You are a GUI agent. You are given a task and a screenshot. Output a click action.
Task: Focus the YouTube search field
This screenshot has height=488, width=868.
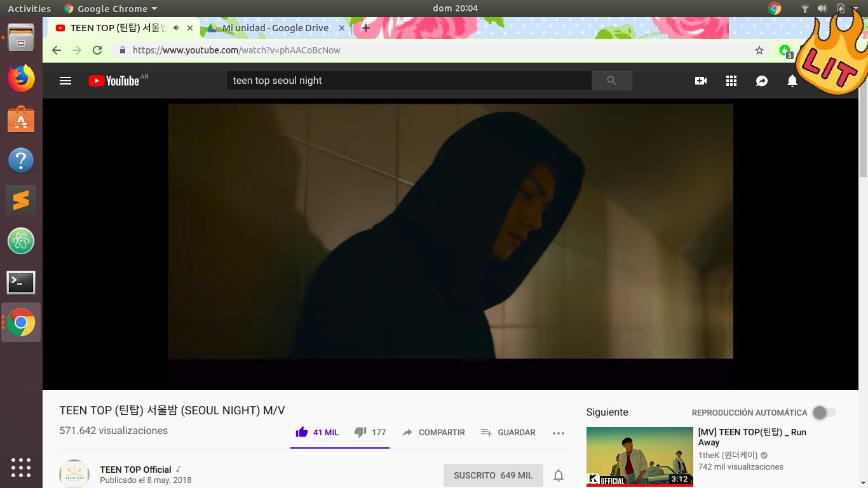point(409,81)
